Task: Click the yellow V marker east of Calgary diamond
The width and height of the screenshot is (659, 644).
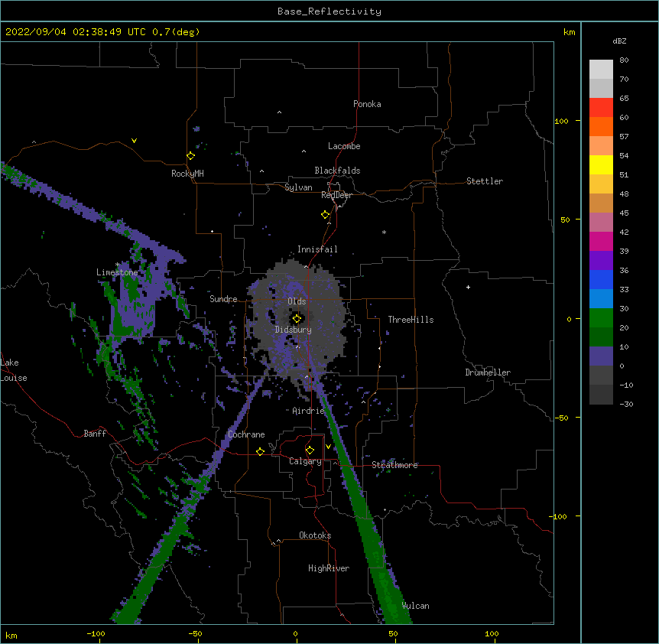Action: click(328, 447)
